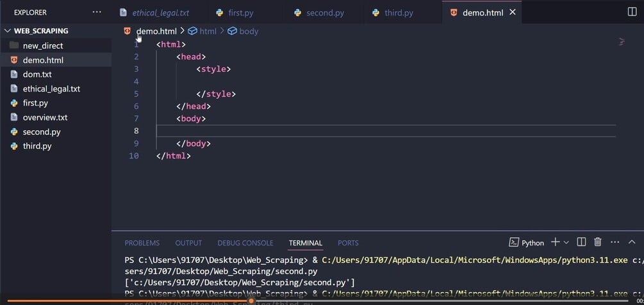Split the terminal panel
This screenshot has width=644, height=305.
[581, 242]
